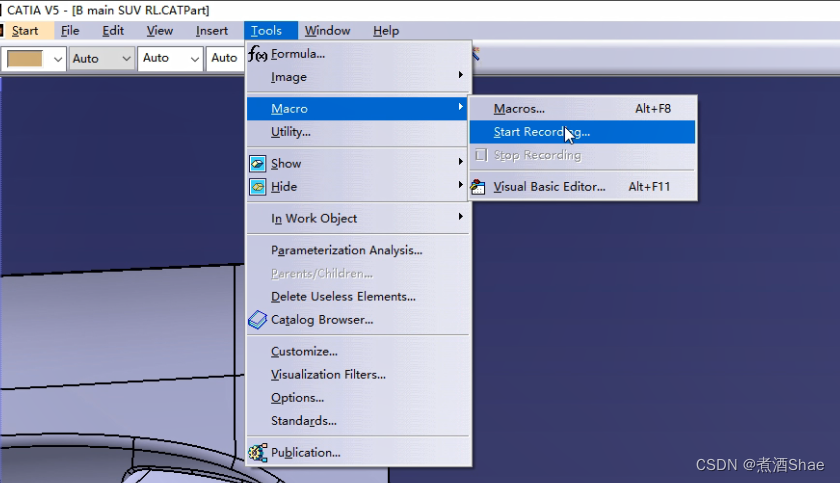This screenshot has height=483, width=840.
Task: Open the File menu
Action: 70,31
